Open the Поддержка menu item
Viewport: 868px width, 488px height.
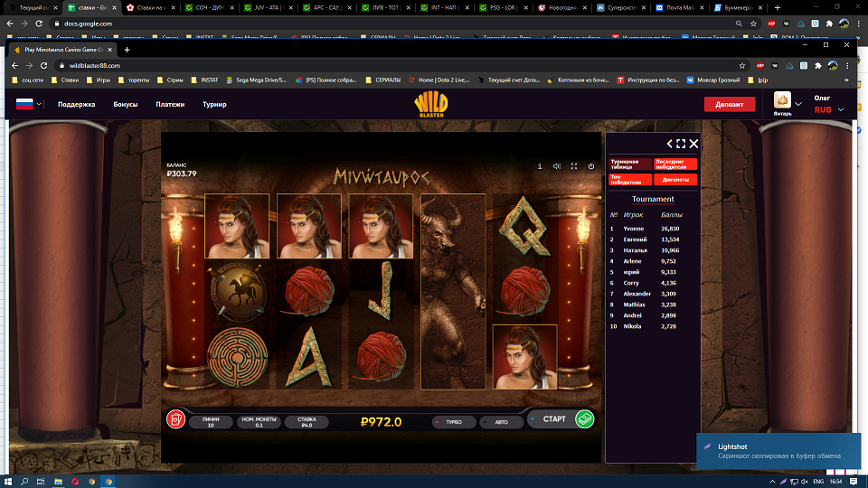pos(76,104)
